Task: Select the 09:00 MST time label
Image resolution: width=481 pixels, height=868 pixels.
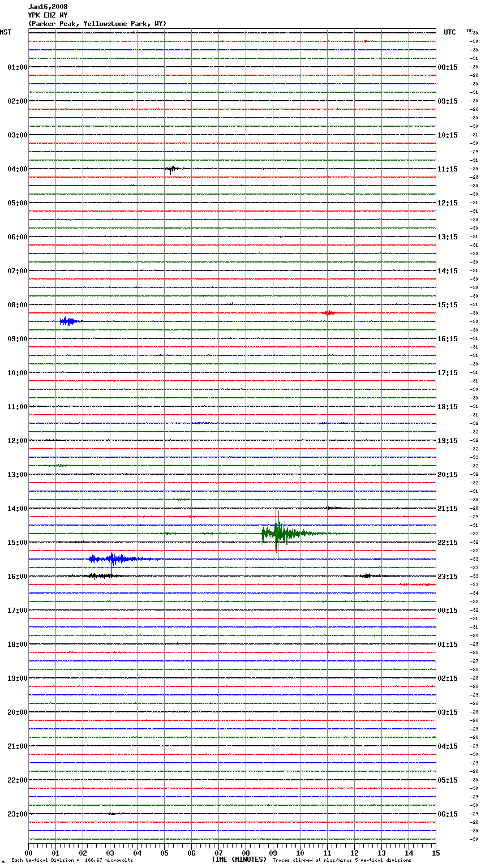Action: tap(18, 339)
